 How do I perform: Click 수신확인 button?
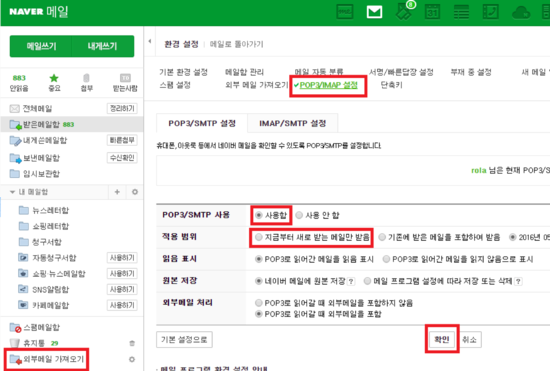pyautogui.click(x=122, y=158)
